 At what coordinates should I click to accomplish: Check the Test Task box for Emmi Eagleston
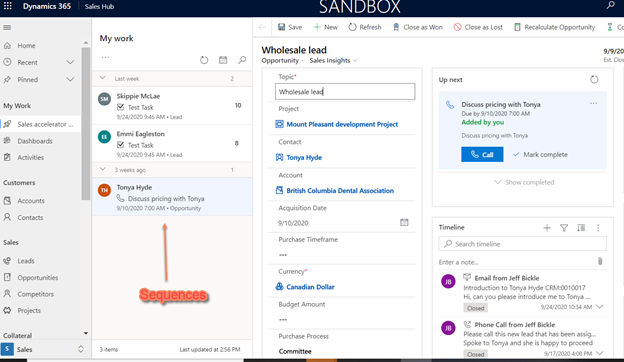120,145
